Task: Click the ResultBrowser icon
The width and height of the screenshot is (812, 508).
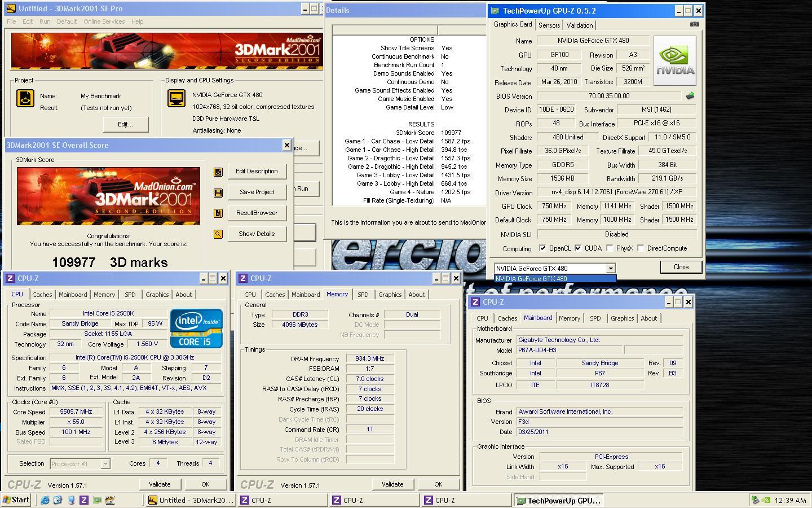Action: pyautogui.click(x=218, y=213)
